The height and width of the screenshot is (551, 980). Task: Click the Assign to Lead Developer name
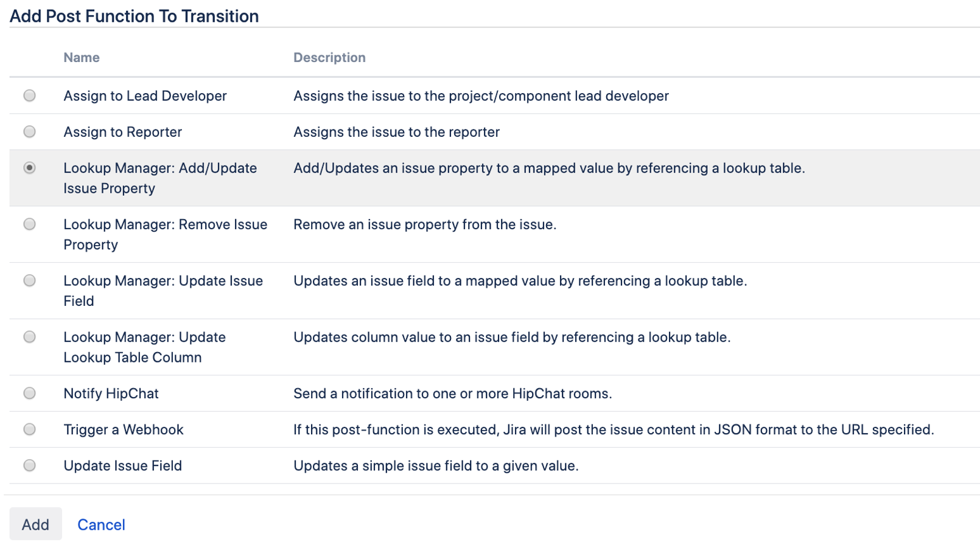pos(145,96)
